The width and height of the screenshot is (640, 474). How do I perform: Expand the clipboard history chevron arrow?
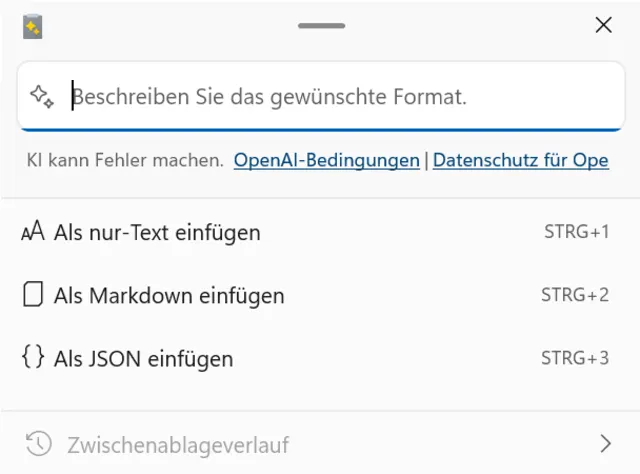click(x=605, y=443)
